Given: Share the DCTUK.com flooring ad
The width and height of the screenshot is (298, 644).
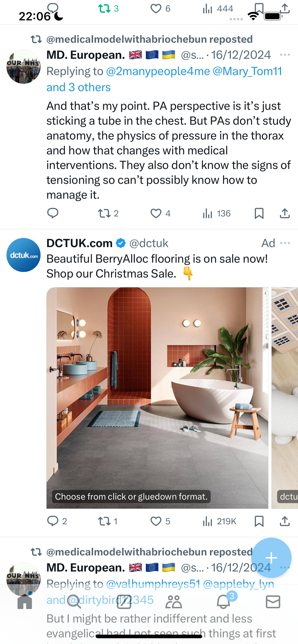Looking at the screenshot, I should pos(285,521).
